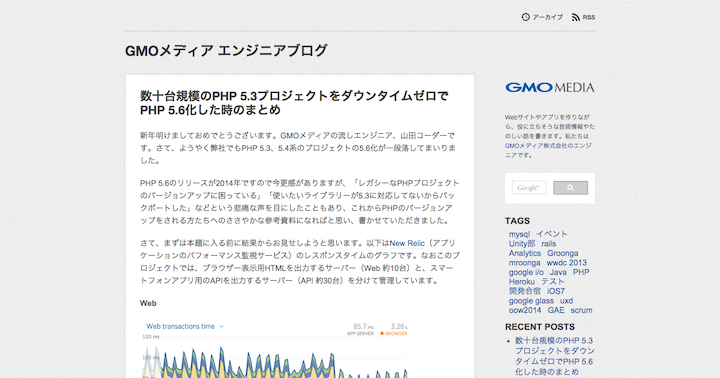Select the google i/o tag
720x378 pixels.
point(526,272)
